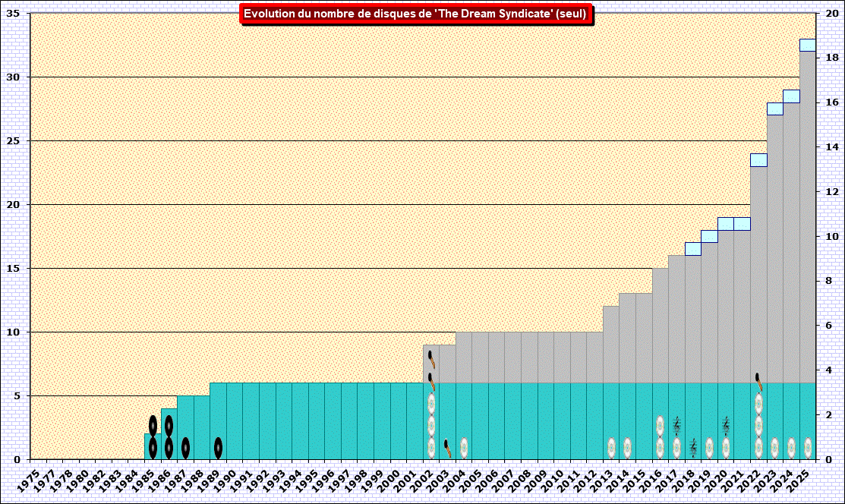Click the red chart title 'The Dream Syndicate' banner
The height and width of the screenshot is (504, 845).
point(415,14)
